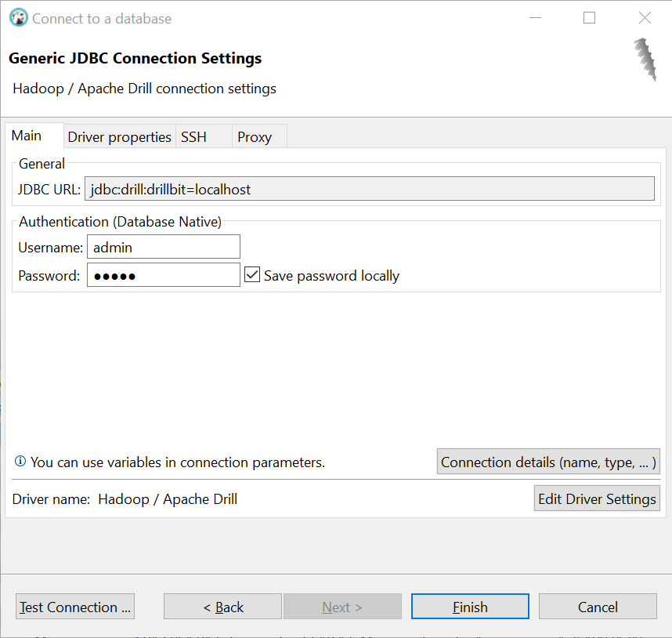Click the Password field

[163, 274]
